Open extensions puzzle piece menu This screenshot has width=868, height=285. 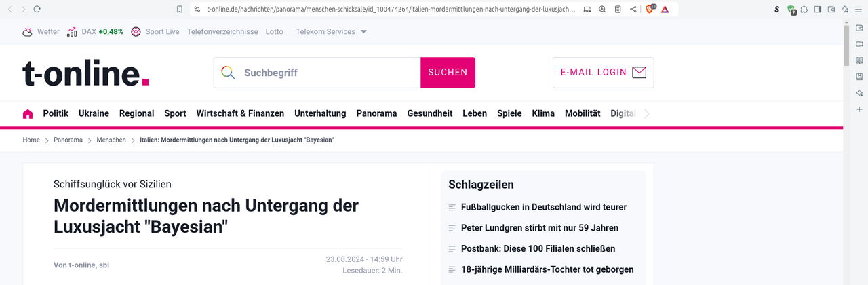pos(804,9)
